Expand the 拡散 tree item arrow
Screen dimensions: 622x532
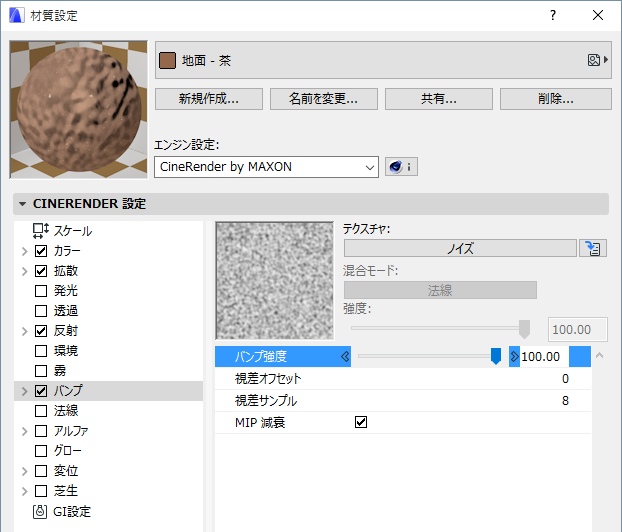25,271
